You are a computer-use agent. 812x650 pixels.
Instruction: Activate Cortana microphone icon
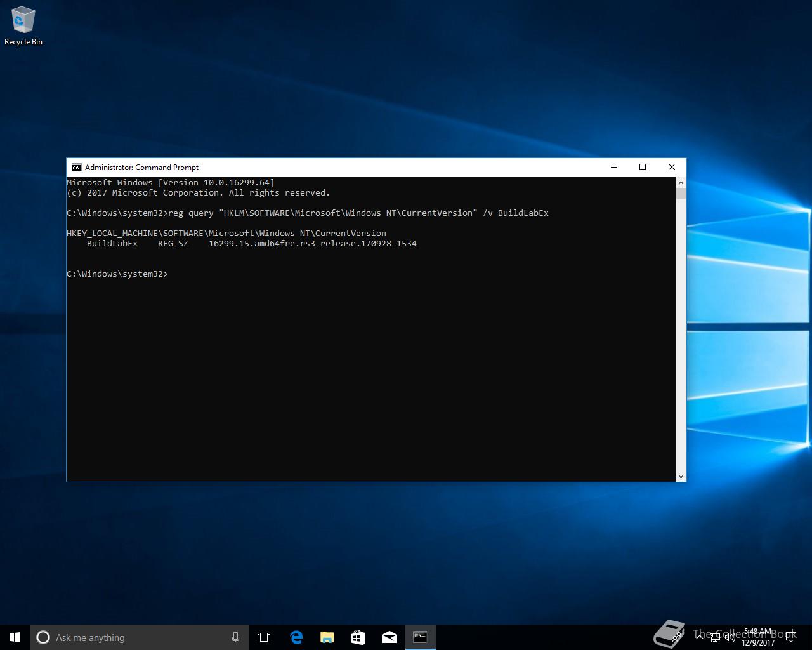(x=235, y=637)
